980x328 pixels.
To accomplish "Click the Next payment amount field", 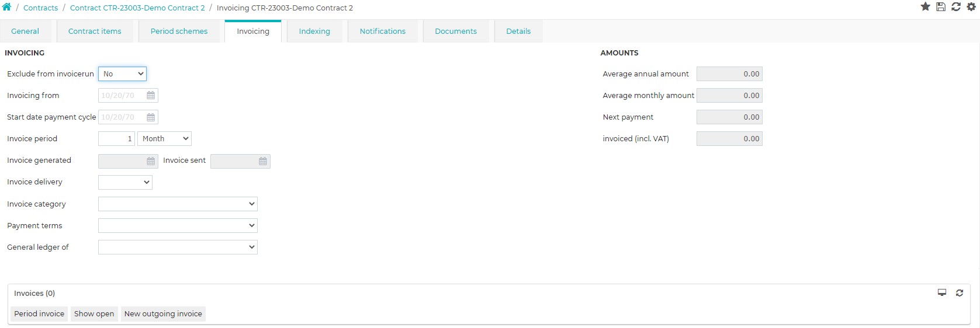I will click(x=729, y=117).
